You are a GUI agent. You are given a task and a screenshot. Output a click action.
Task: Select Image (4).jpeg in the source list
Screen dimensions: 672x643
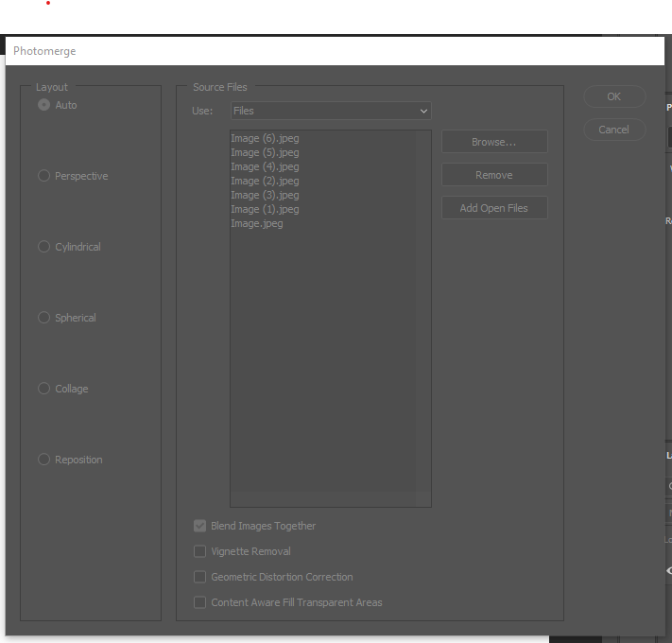point(265,166)
